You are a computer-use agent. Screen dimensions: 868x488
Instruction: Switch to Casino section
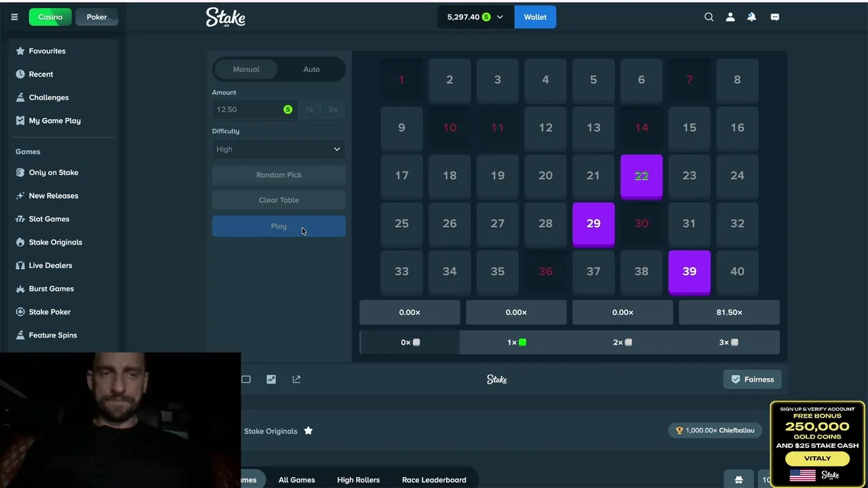click(x=50, y=17)
